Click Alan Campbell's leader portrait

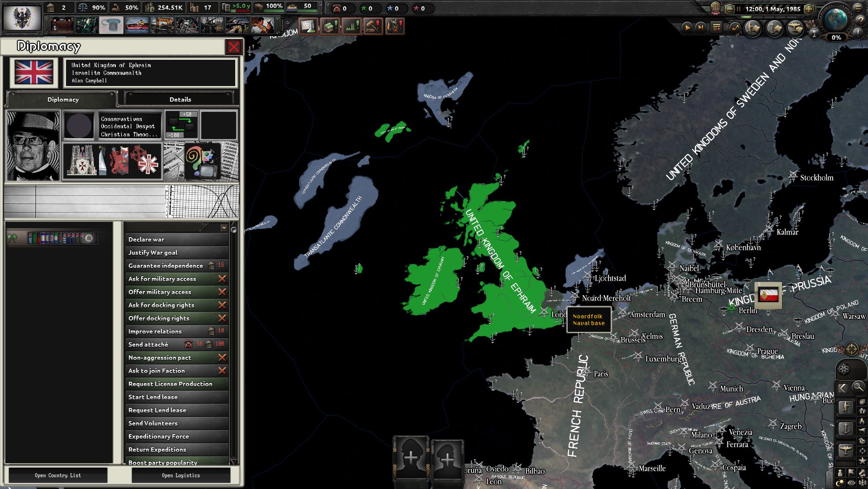33,146
